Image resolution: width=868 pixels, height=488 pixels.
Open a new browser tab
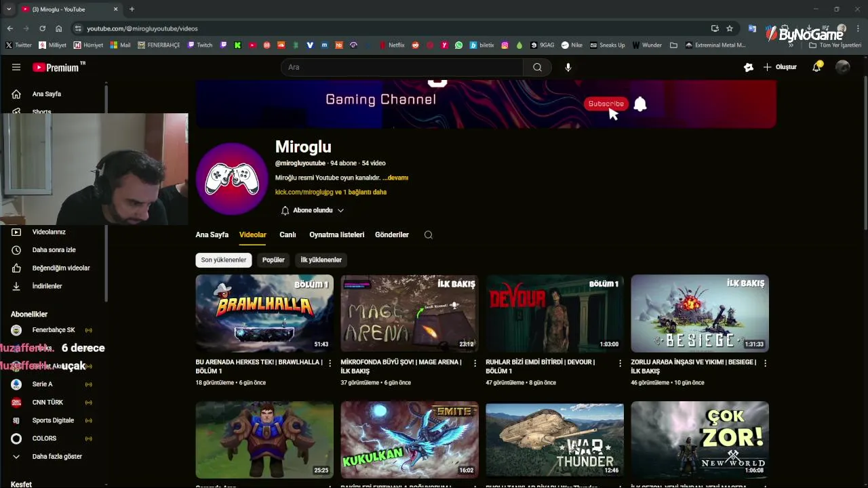coord(132,9)
